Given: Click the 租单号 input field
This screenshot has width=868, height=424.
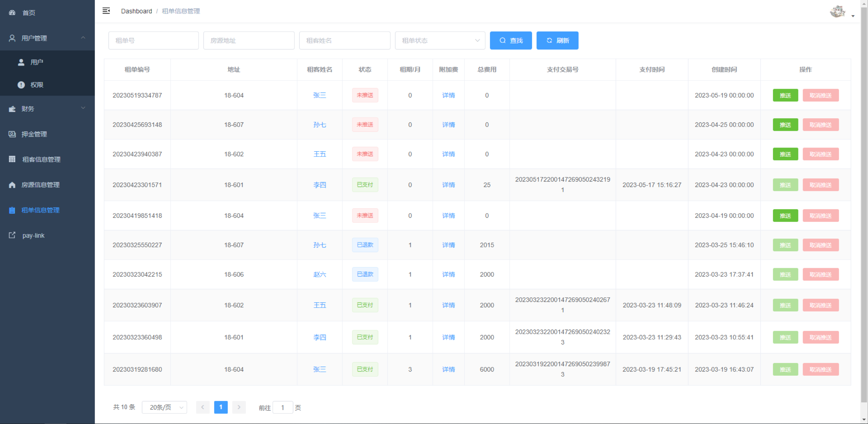Looking at the screenshot, I should [153, 40].
